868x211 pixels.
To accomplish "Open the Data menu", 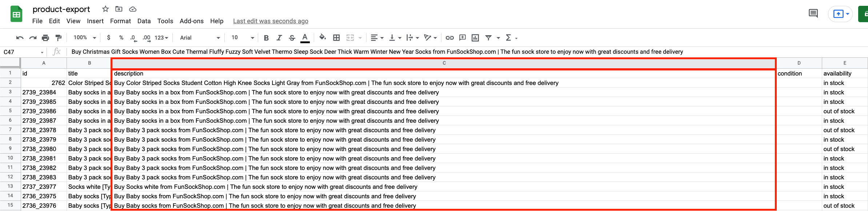I will click(144, 21).
